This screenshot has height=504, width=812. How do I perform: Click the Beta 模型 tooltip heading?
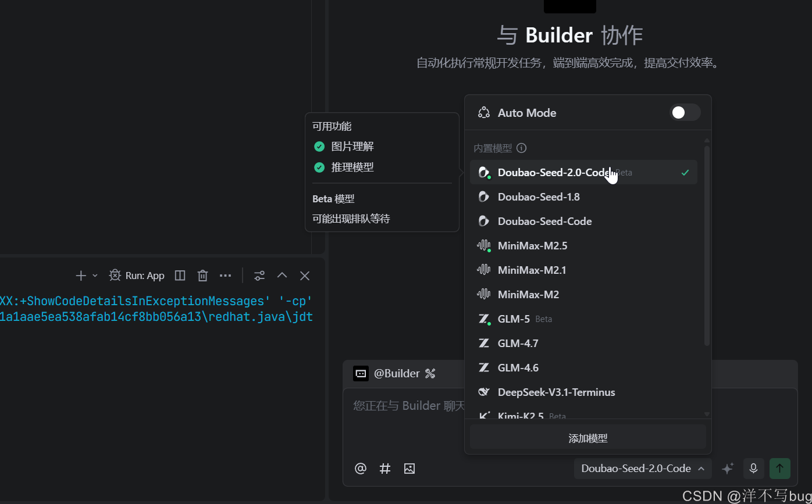tap(333, 199)
